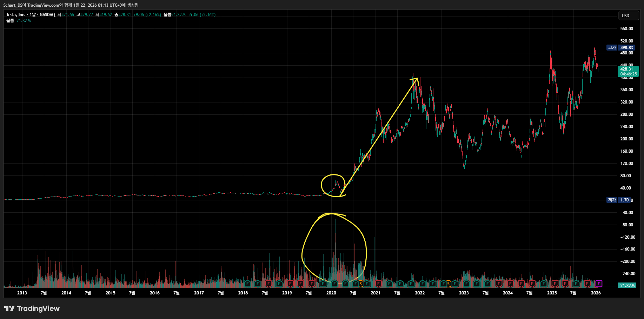Open the green earnings marker at October 2024
This screenshot has width=644, height=319.
(x=544, y=284)
